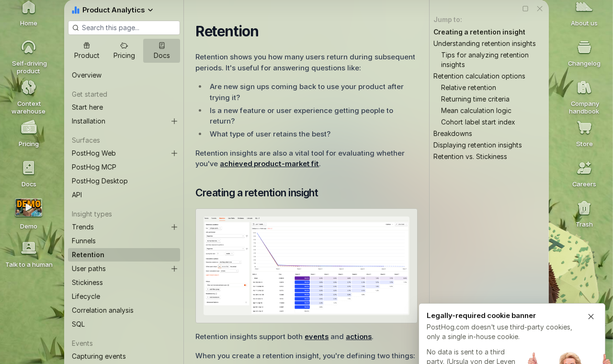Expand the User paths section

tap(174, 269)
